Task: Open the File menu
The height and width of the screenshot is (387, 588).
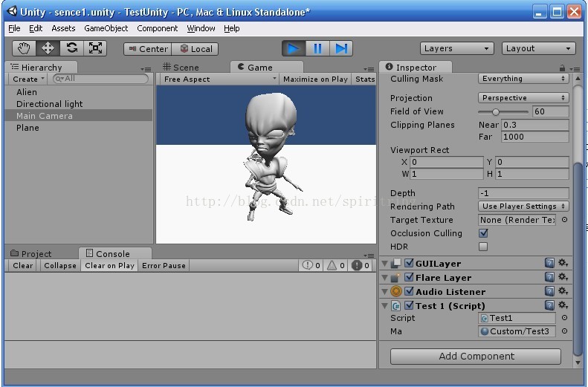Action: click(14, 28)
